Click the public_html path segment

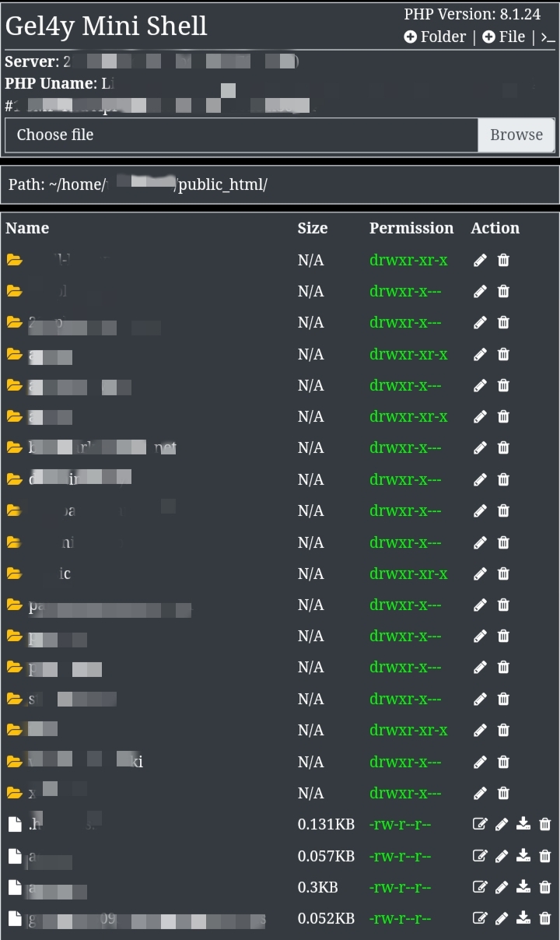coord(222,184)
